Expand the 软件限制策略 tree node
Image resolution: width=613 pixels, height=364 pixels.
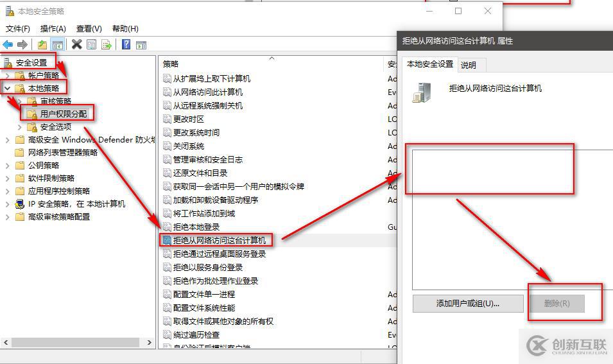8,178
